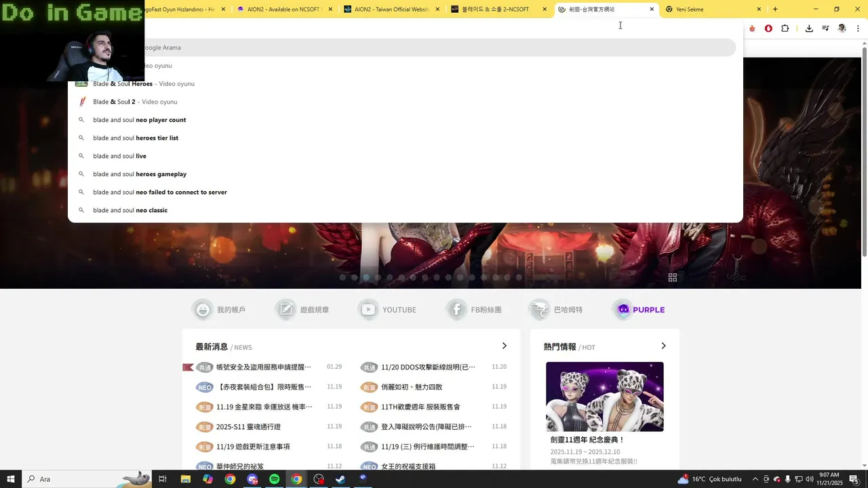
Task: Open the Chrome downloads icon
Action: (809, 28)
